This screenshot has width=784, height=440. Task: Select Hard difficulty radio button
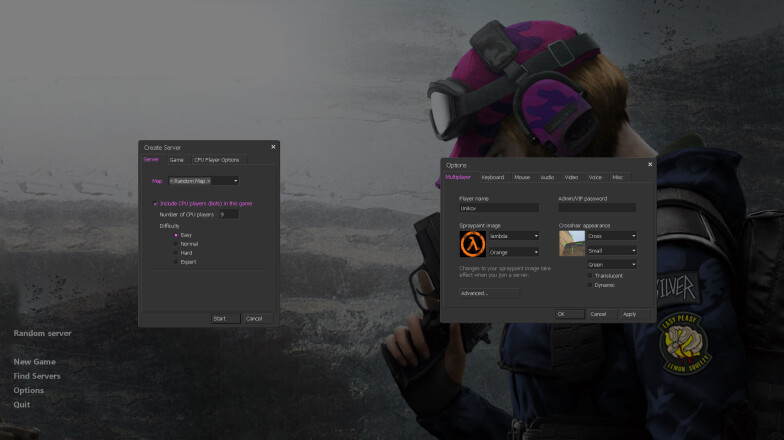pos(176,253)
